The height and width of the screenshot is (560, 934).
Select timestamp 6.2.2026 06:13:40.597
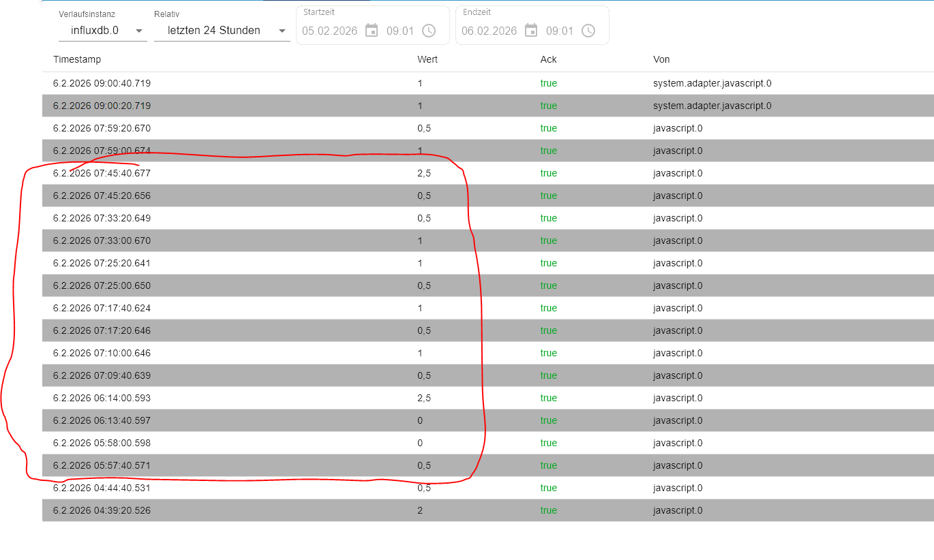102,420
